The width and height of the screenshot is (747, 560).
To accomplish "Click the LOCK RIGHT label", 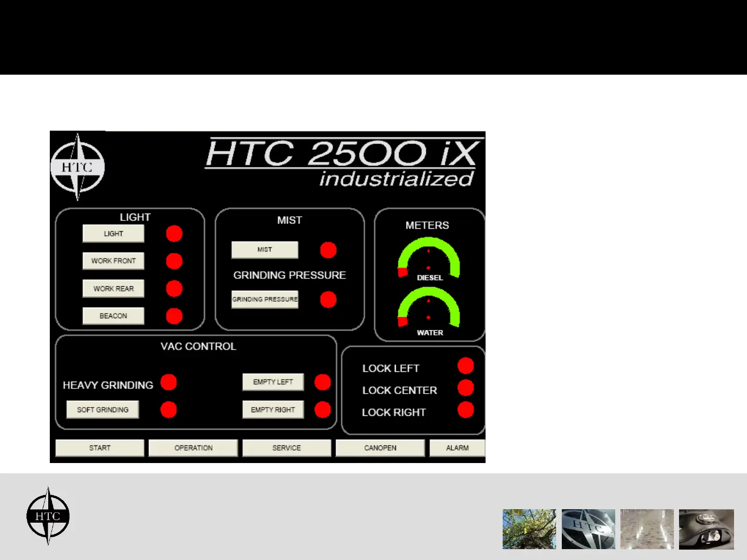I will [x=394, y=412].
